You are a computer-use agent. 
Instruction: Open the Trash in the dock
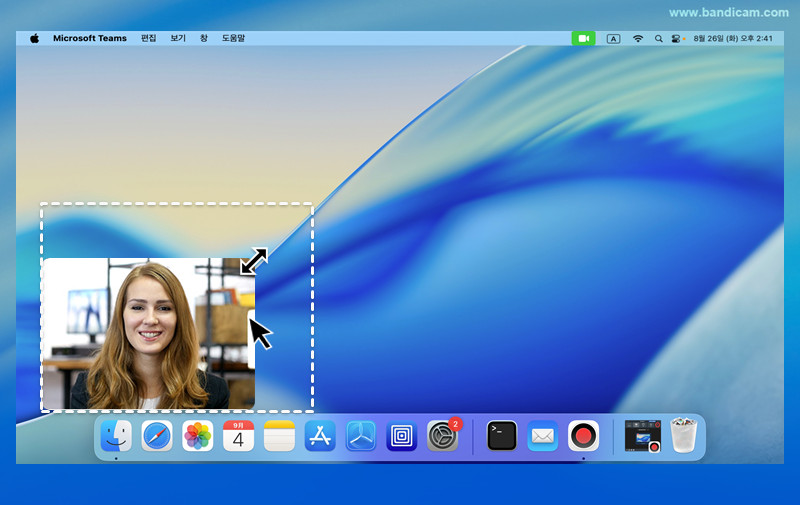(x=683, y=436)
